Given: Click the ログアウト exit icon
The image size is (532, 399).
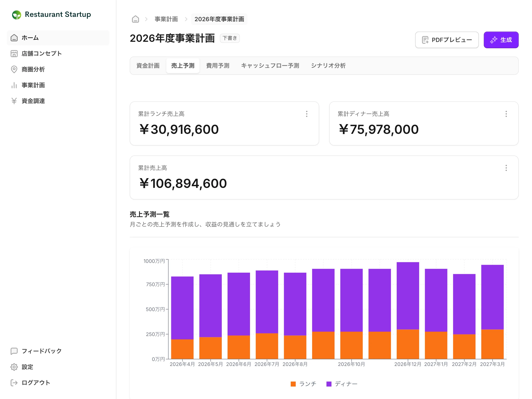Looking at the screenshot, I should coord(14,383).
